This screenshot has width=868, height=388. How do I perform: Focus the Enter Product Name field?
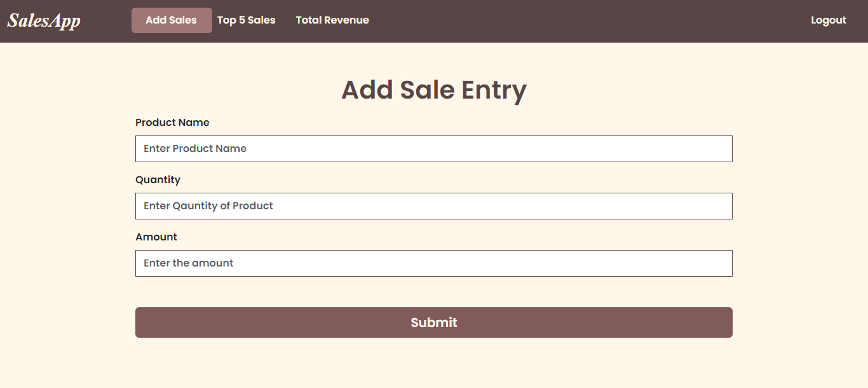click(x=434, y=149)
